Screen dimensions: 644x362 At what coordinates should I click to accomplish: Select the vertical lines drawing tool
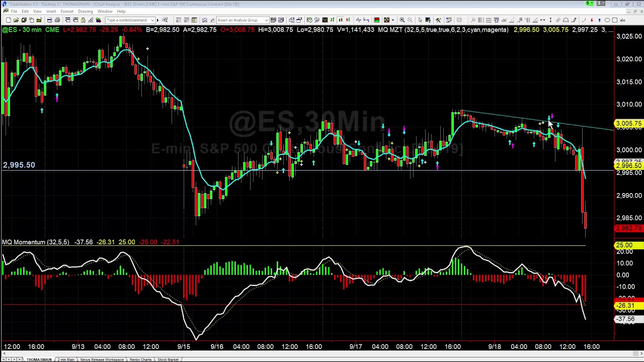coord(481,20)
